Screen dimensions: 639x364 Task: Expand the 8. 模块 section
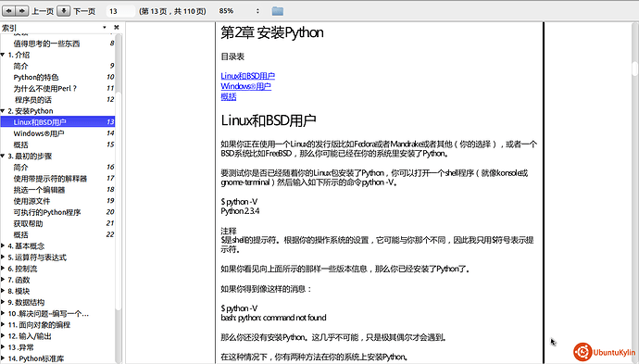3,291
